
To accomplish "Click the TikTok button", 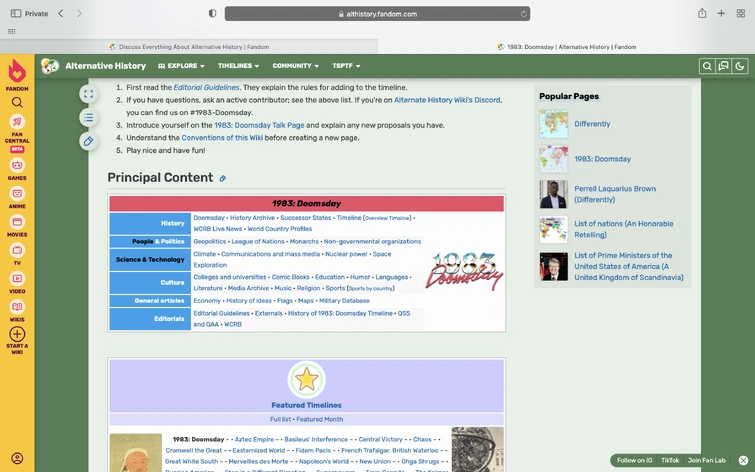I will pyautogui.click(x=670, y=460).
